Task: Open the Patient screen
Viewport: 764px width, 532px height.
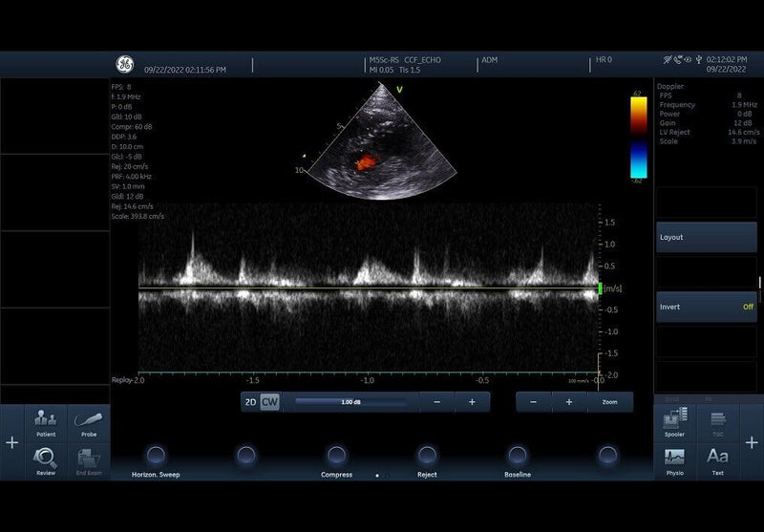Action: [46, 421]
